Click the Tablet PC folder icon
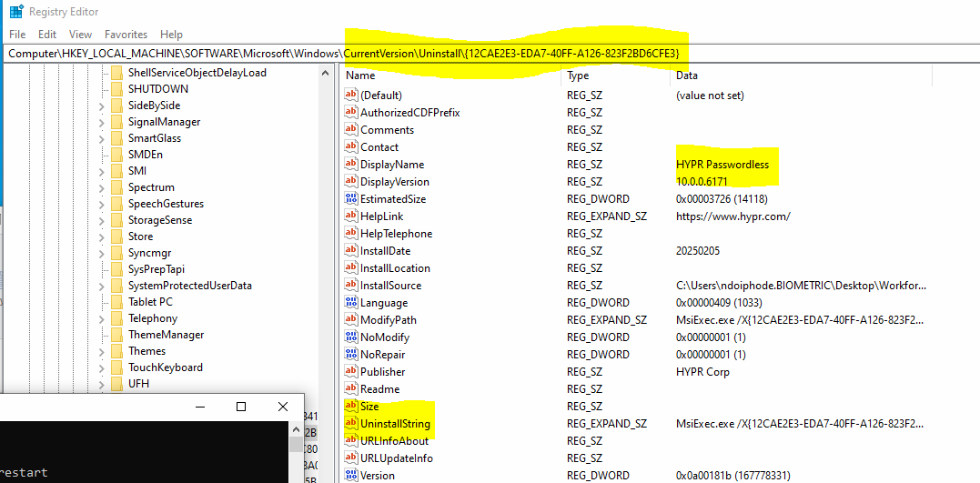This screenshot has width=980, height=483. (x=116, y=302)
